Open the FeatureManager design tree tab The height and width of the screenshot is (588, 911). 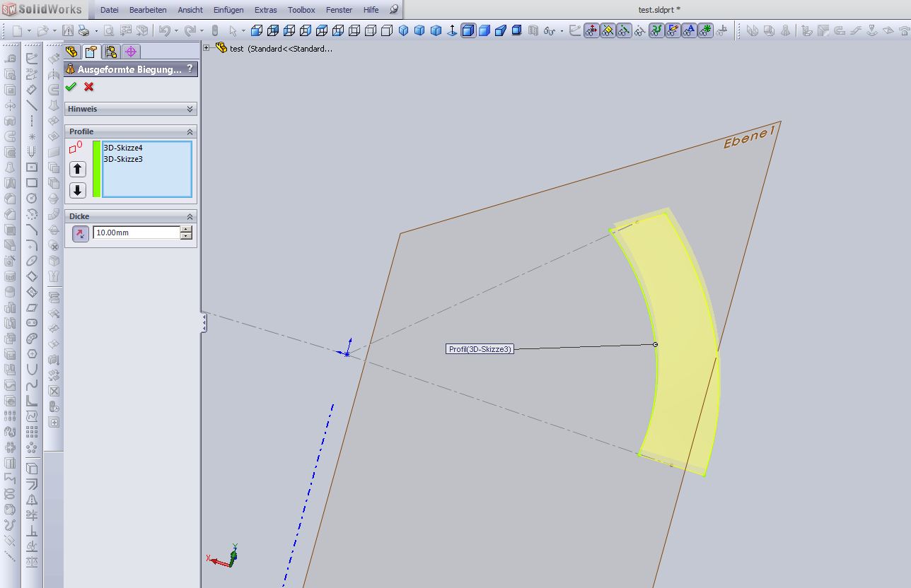click(x=72, y=52)
